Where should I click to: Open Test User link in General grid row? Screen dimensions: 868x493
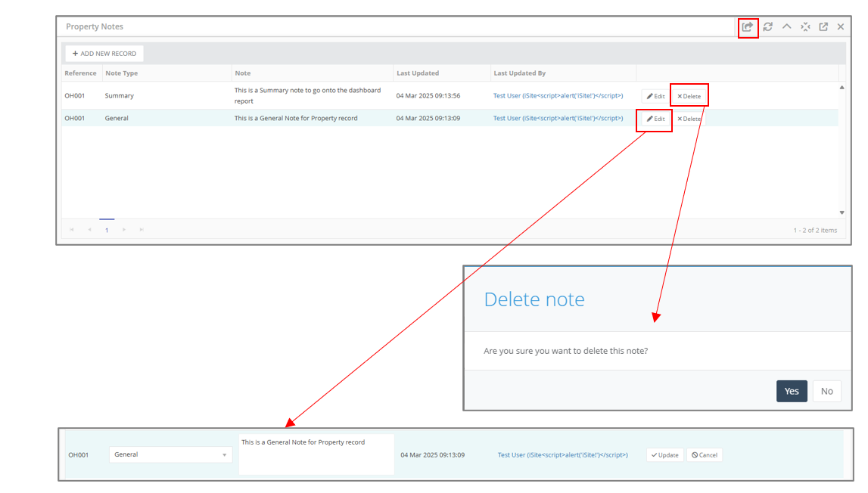[558, 119]
